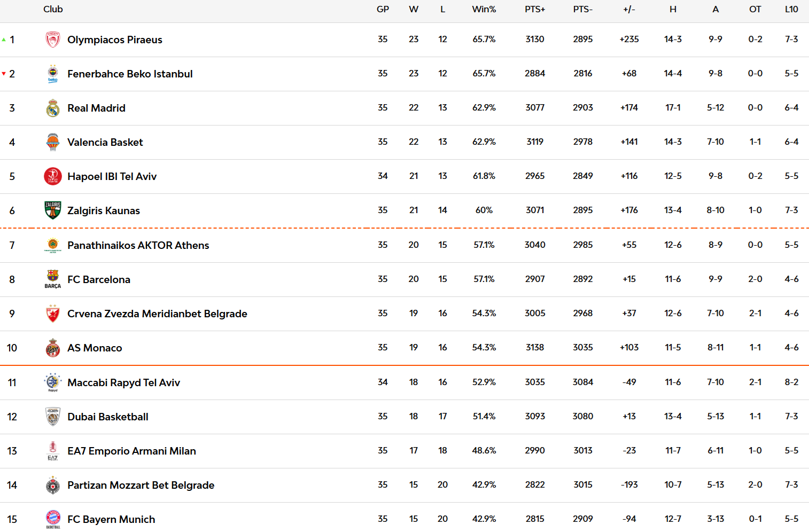Click the Partizan Mozzart Bet Belgrade crest
The height and width of the screenshot is (532, 809).
point(52,485)
